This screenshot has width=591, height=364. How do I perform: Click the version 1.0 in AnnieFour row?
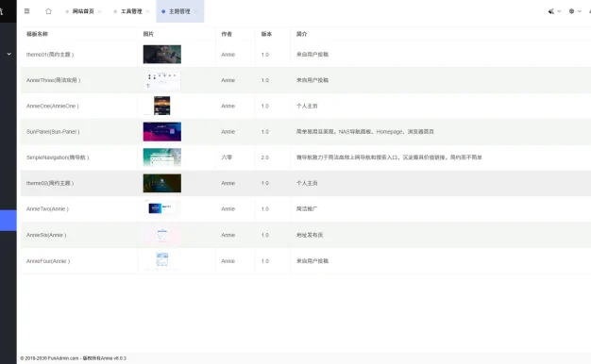pos(265,261)
